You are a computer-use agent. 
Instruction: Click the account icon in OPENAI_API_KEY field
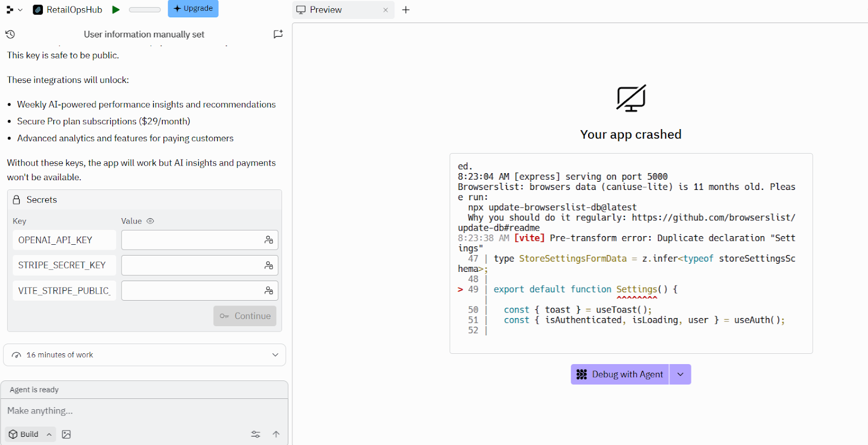tap(269, 240)
